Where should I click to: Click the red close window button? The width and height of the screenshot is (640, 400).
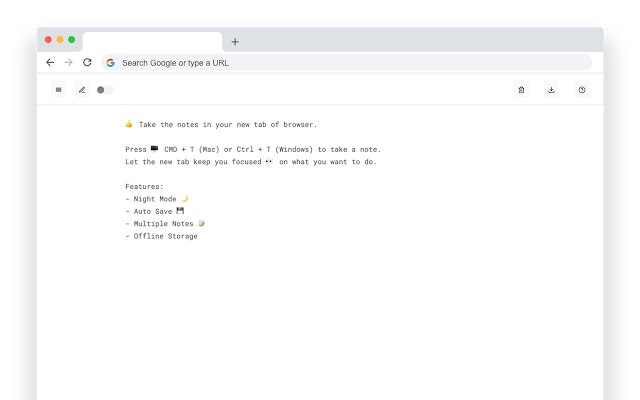click(48, 40)
